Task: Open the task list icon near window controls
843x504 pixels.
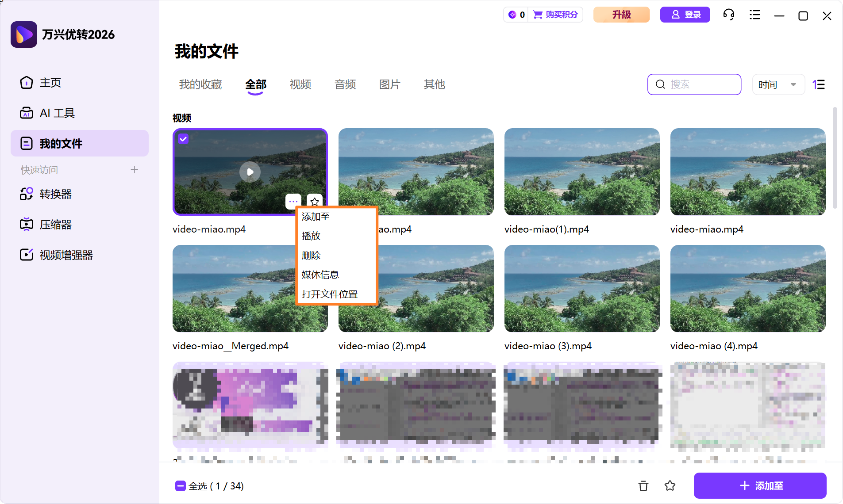Action: (754, 15)
